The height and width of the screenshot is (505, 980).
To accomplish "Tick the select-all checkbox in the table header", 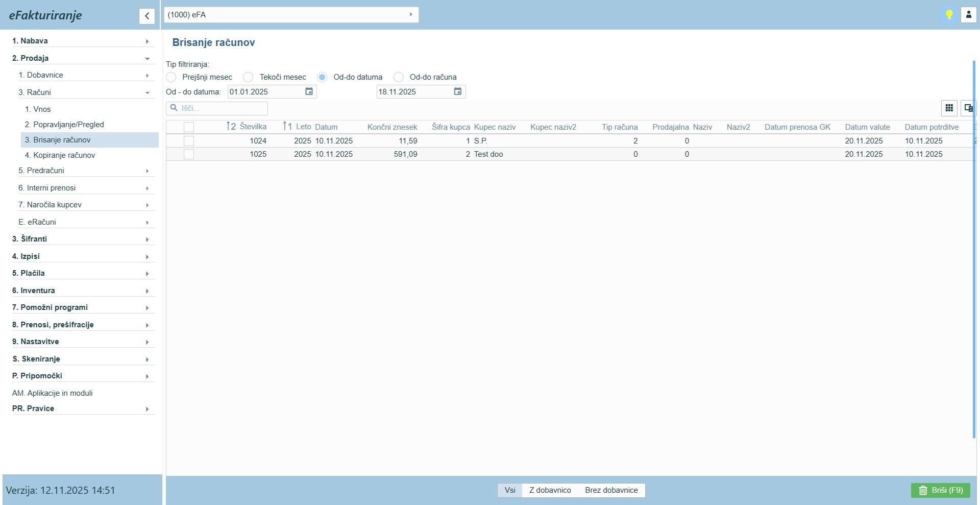I will (189, 127).
